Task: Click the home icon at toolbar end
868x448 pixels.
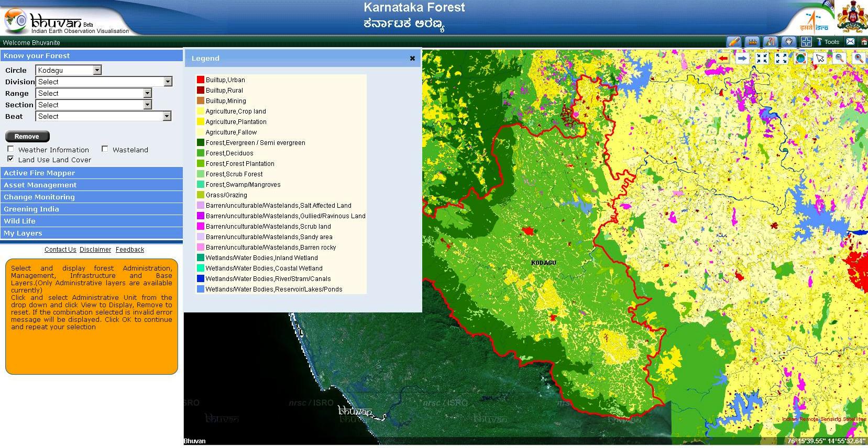Action: click(x=864, y=42)
